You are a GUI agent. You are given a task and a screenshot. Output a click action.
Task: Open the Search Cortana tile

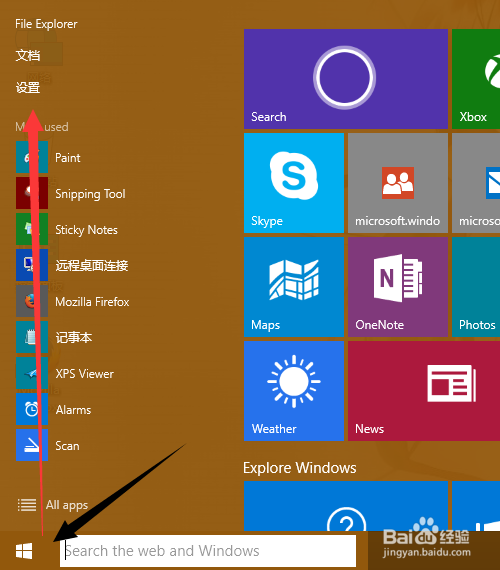click(346, 79)
